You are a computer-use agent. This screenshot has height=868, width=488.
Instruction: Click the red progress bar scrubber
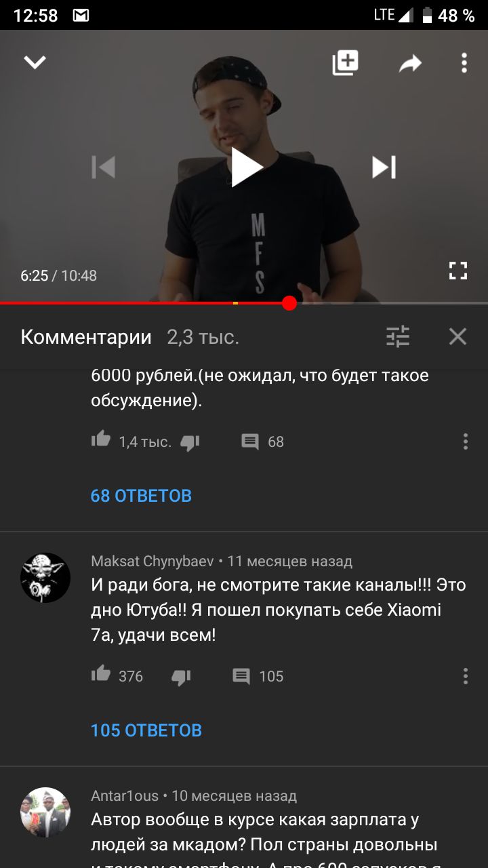289,303
